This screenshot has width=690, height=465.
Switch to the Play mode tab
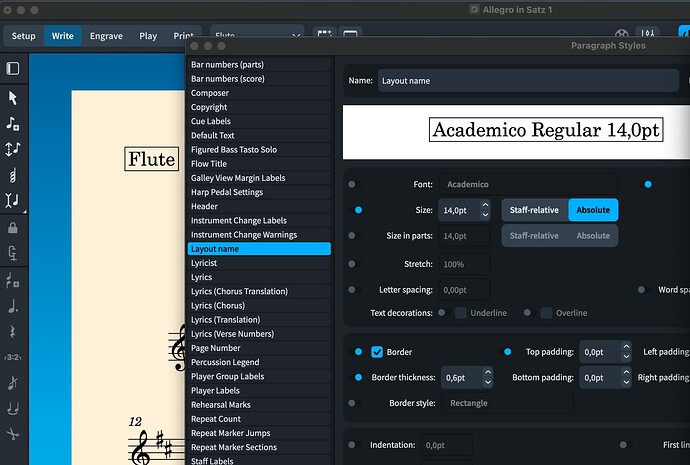(x=148, y=36)
